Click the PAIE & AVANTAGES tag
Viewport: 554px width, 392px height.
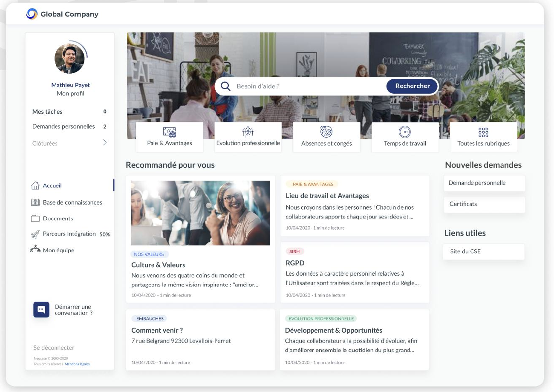pyautogui.click(x=313, y=184)
